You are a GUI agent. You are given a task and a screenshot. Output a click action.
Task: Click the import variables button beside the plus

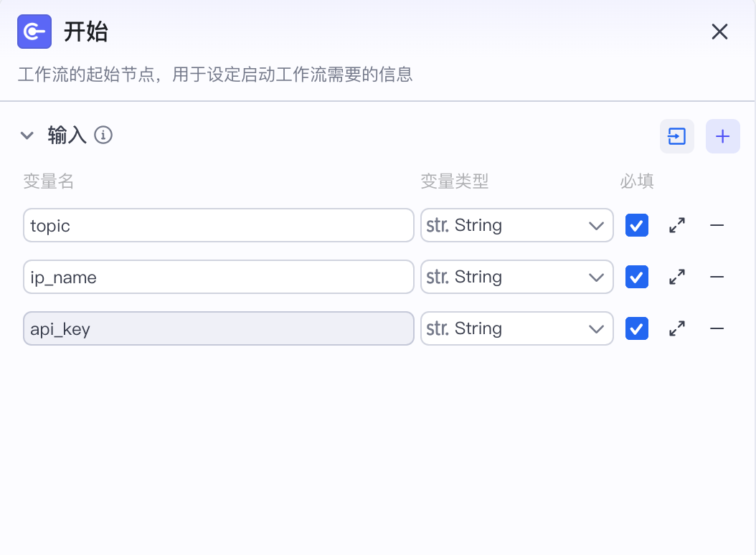[x=676, y=136]
